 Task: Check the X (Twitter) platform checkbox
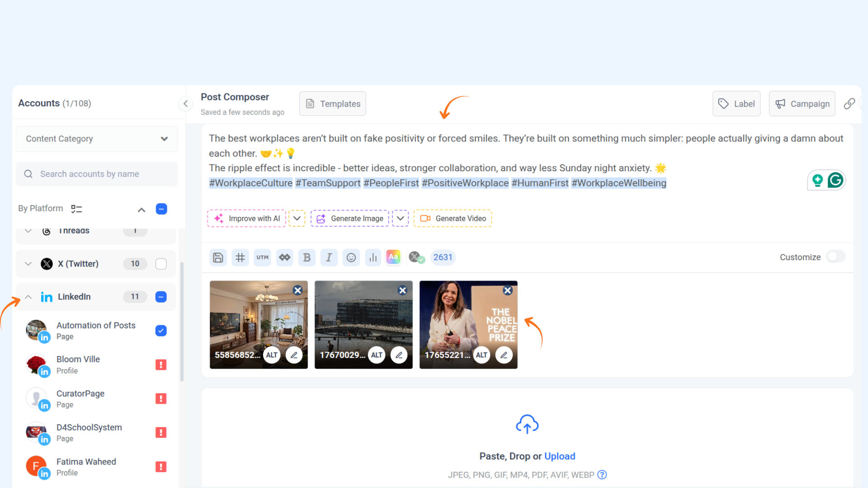point(161,264)
